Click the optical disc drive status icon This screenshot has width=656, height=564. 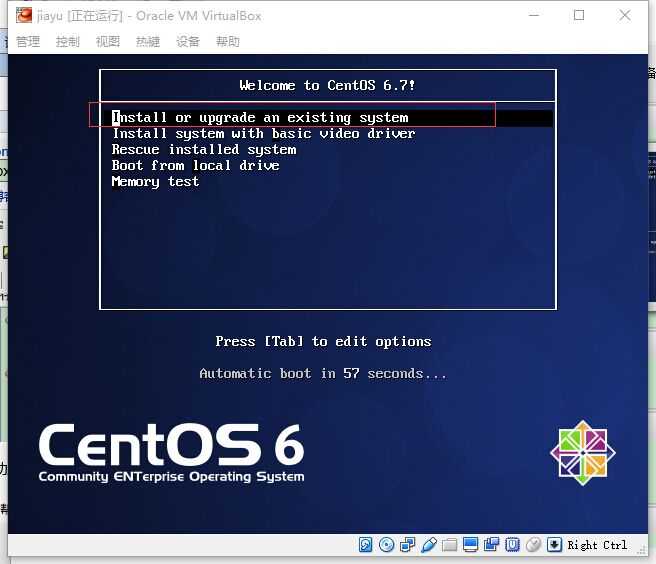tap(386, 545)
